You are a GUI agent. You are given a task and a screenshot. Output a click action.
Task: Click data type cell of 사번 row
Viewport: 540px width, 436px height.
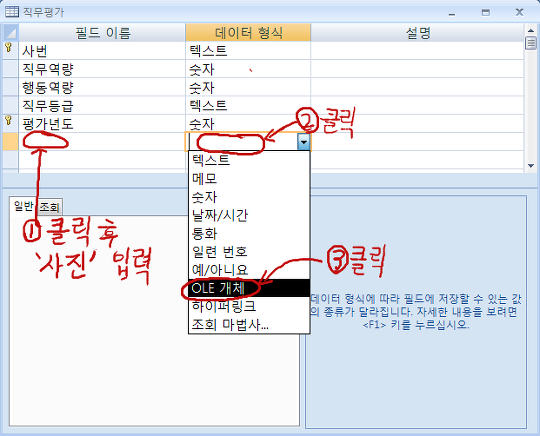248,51
